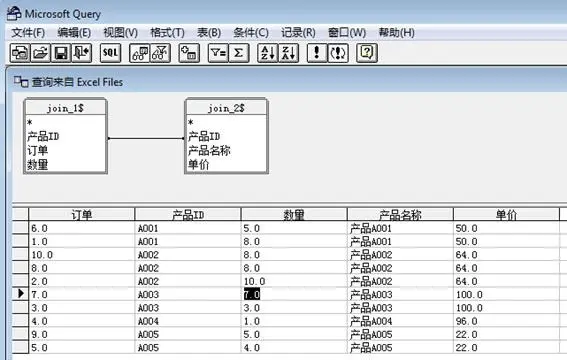This screenshot has width=567, height=360.
Task: Click the Criteria Equals filter icon
Action: pos(218,53)
